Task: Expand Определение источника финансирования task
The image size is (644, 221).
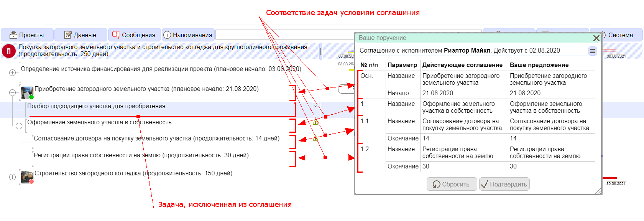Action: [x=13, y=73]
